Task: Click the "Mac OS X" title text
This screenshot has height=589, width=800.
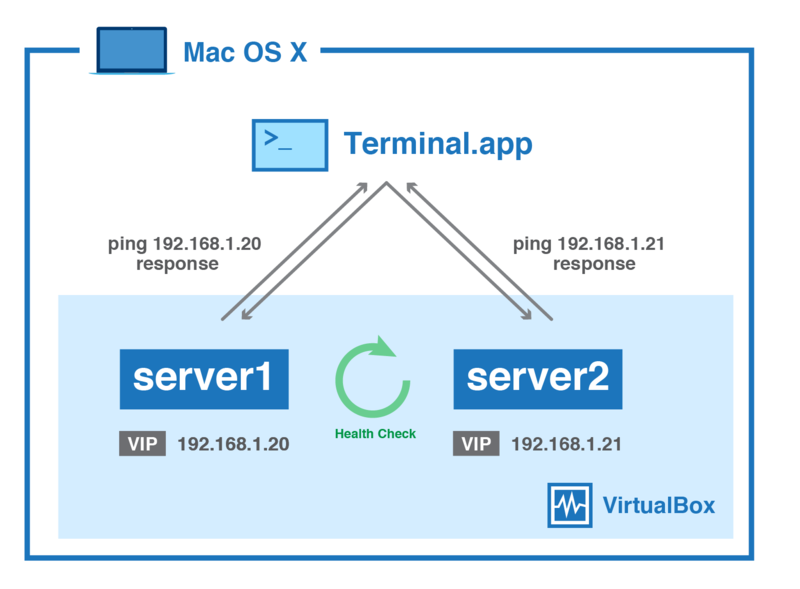Action: tap(245, 52)
